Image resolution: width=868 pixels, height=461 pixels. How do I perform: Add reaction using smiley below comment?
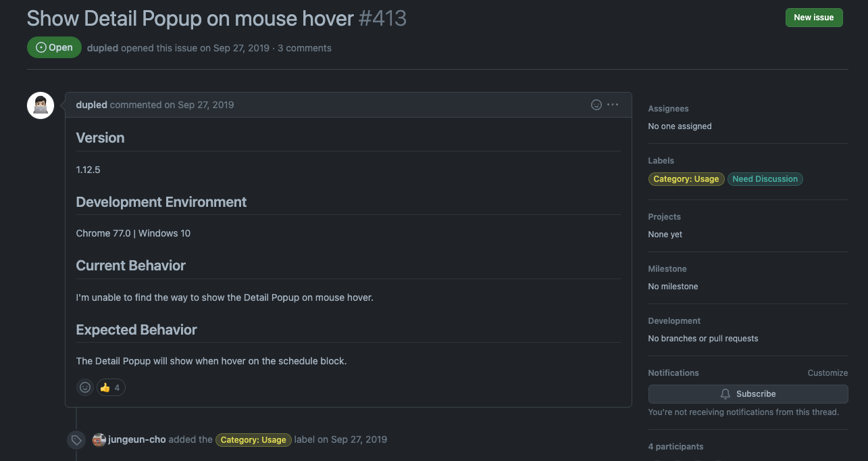coord(85,387)
